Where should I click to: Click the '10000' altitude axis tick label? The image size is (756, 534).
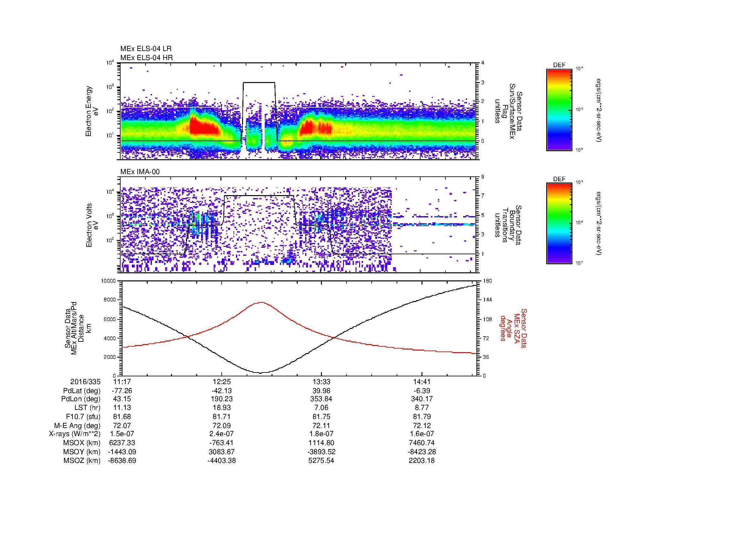109,281
